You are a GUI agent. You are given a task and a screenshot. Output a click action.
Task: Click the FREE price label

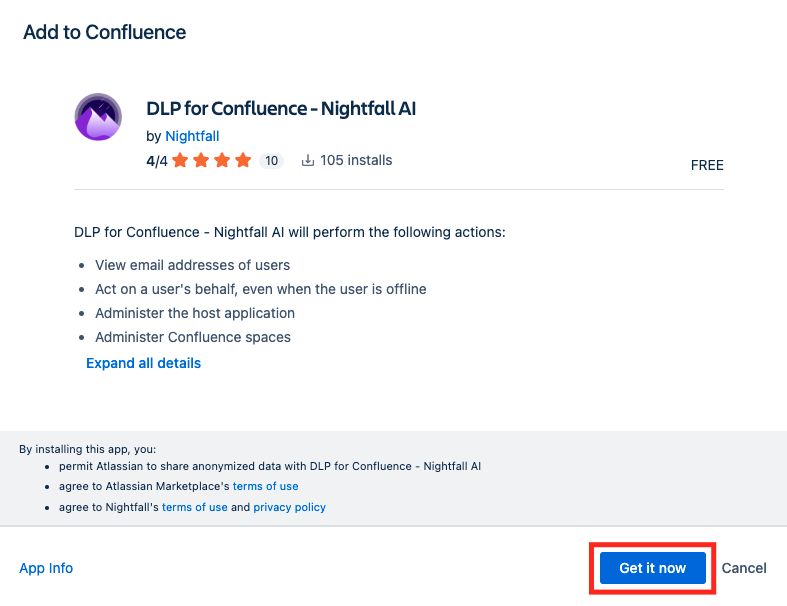click(707, 165)
